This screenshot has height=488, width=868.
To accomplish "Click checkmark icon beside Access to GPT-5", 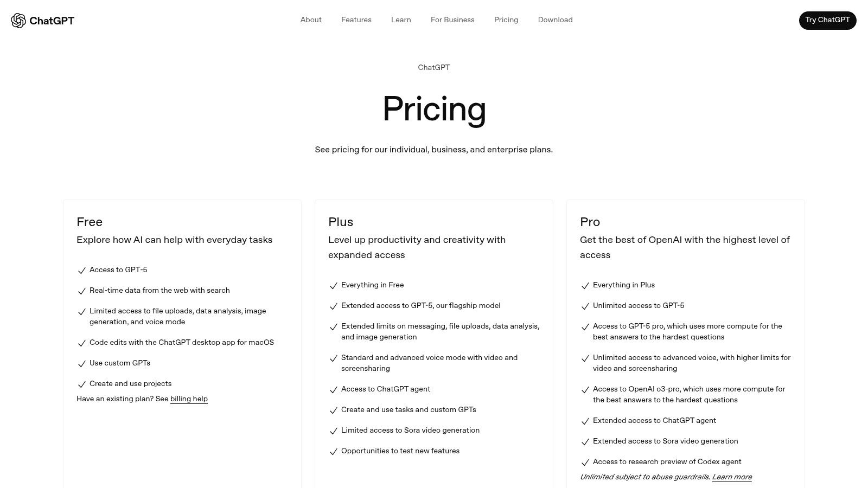I will tap(82, 270).
